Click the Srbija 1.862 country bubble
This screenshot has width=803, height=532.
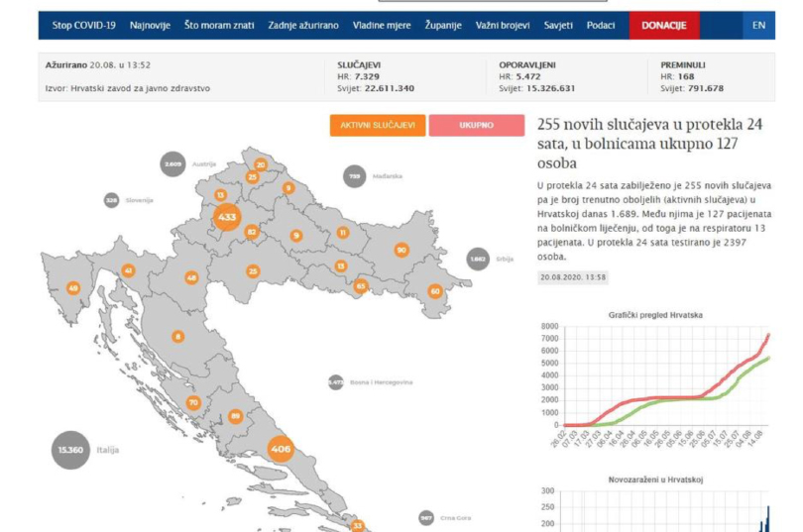(x=478, y=259)
